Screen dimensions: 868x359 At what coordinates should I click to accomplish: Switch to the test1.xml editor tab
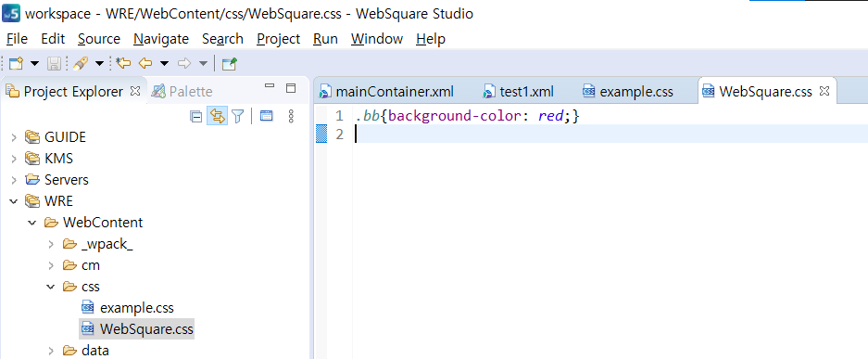pos(526,92)
